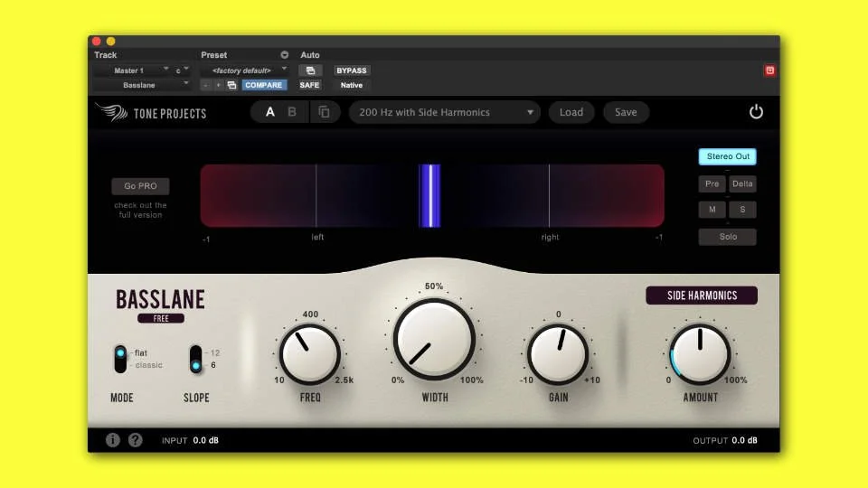Open the info icon in footer
Image resolution: width=868 pixels, height=488 pixels.
[113, 440]
